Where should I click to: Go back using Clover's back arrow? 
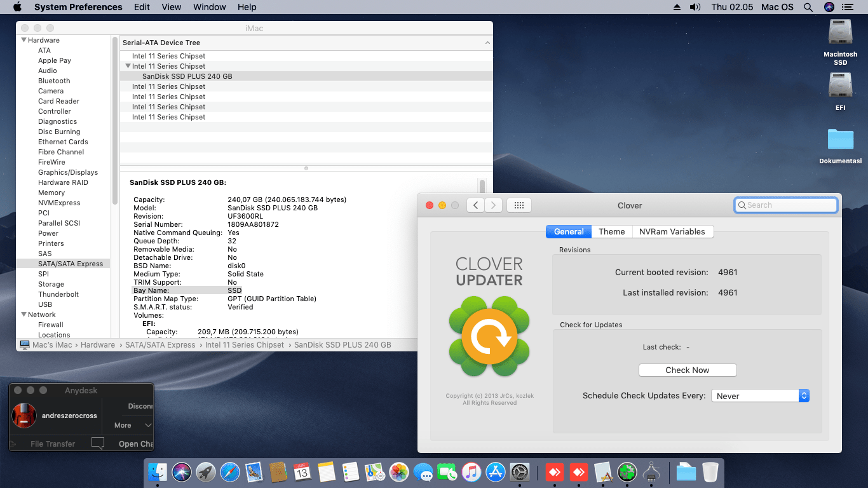click(x=475, y=205)
